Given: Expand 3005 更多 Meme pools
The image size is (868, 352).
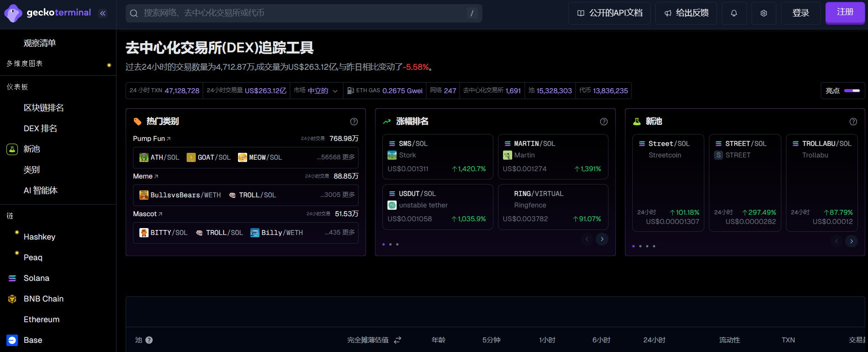Looking at the screenshot, I should [337, 195].
